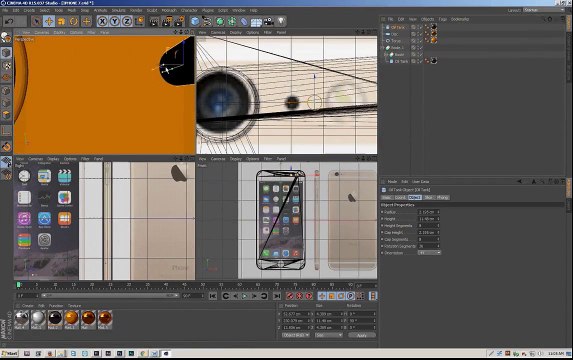Collapse the Boole.1 tree node
The width and height of the screenshot is (573, 360).
coord(383,48)
